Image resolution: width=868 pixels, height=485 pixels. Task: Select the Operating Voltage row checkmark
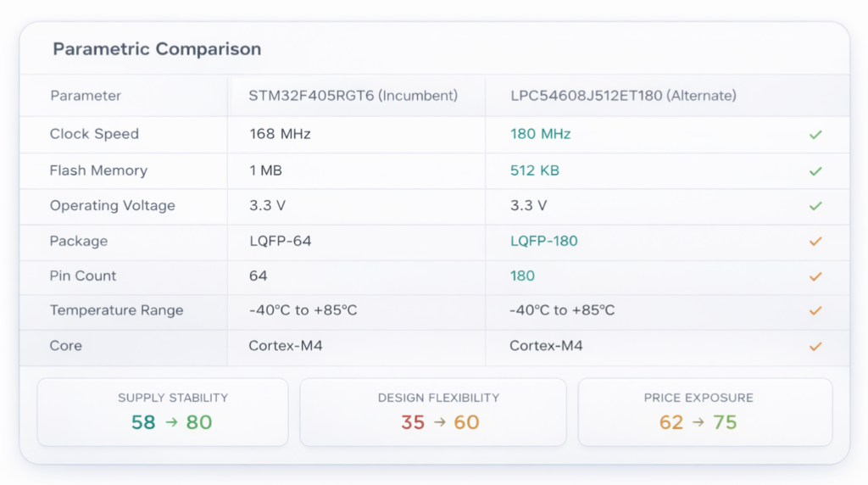(x=815, y=206)
